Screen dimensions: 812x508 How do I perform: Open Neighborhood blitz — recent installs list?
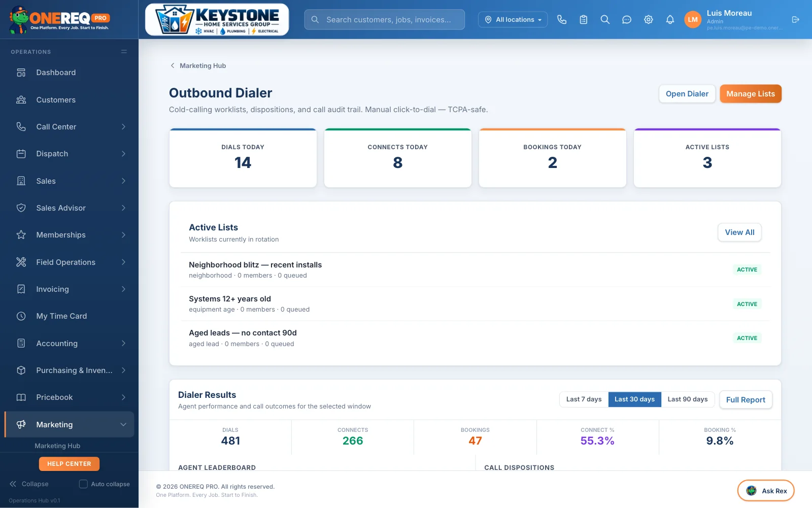click(x=475, y=269)
